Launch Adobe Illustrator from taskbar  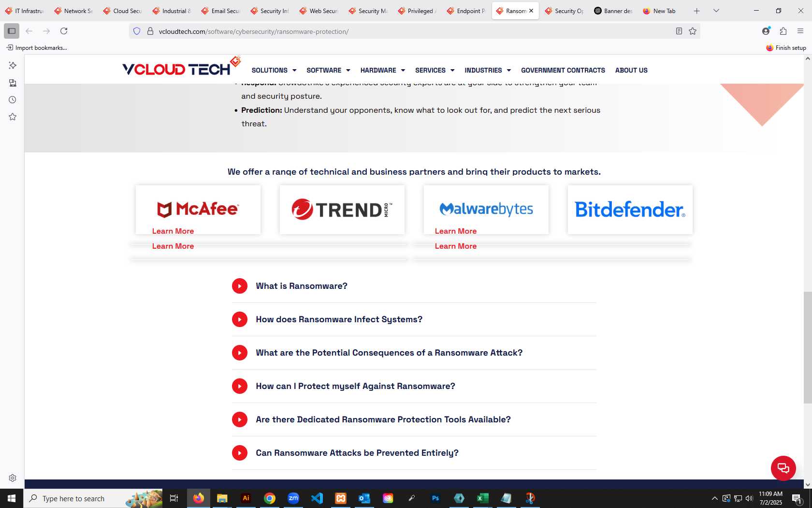246,498
